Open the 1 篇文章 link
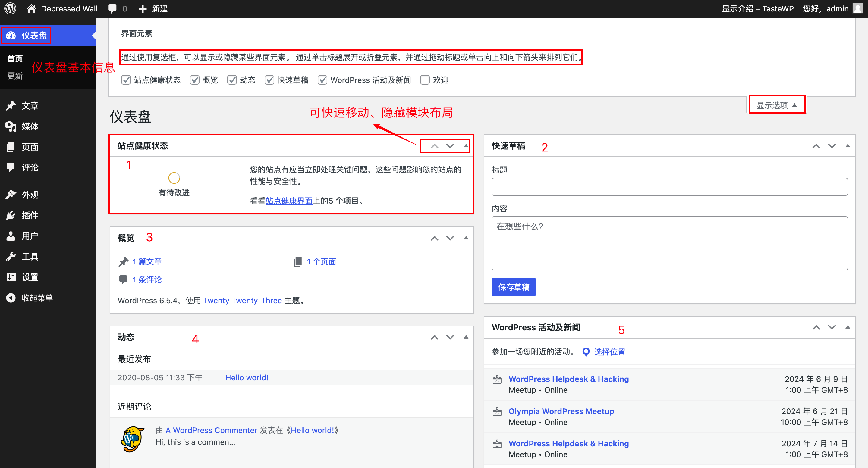This screenshot has width=868, height=468. pos(147,262)
